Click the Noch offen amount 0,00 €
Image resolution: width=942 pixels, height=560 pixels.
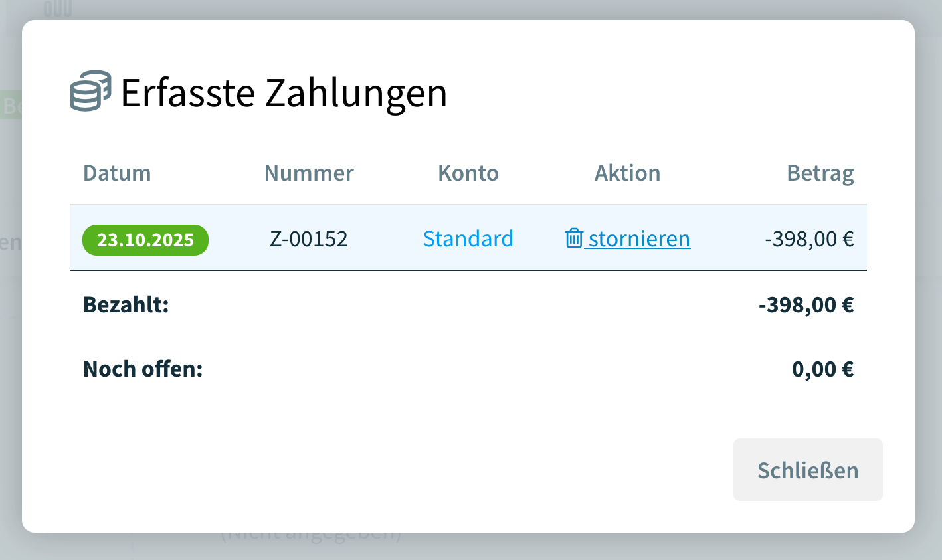(823, 369)
